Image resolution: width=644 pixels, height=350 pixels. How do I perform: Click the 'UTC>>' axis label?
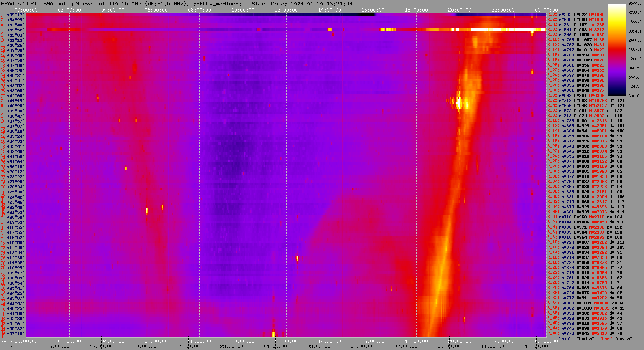[8, 346]
